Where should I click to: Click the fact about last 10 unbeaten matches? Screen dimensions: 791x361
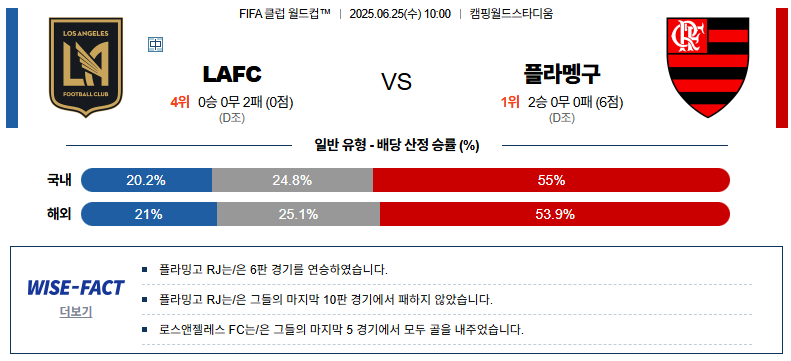pyautogui.click(x=325, y=300)
